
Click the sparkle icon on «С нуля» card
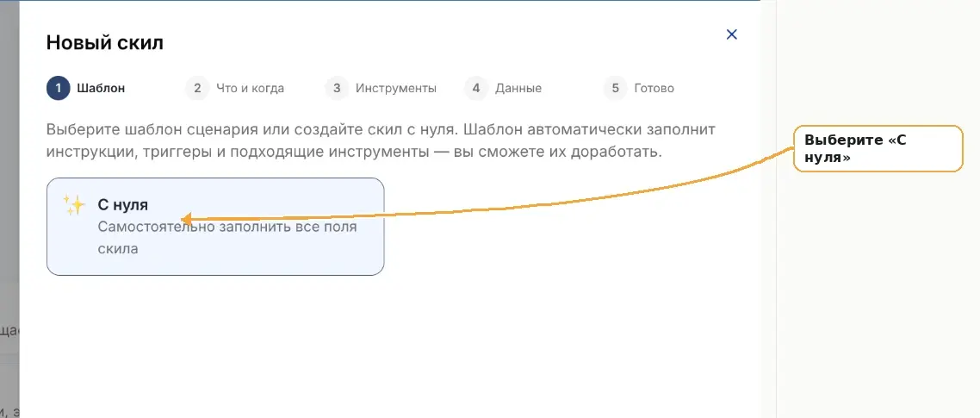point(74,204)
